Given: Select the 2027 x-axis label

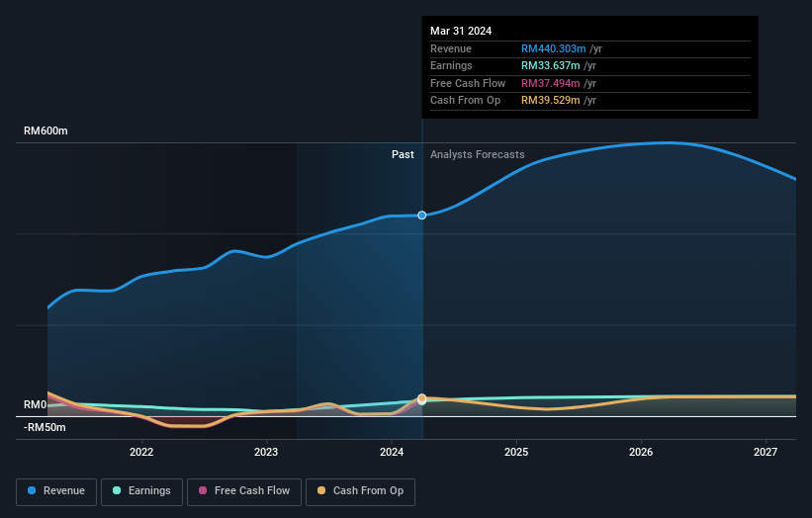Looking at the screenshot, I should point(766,452).
